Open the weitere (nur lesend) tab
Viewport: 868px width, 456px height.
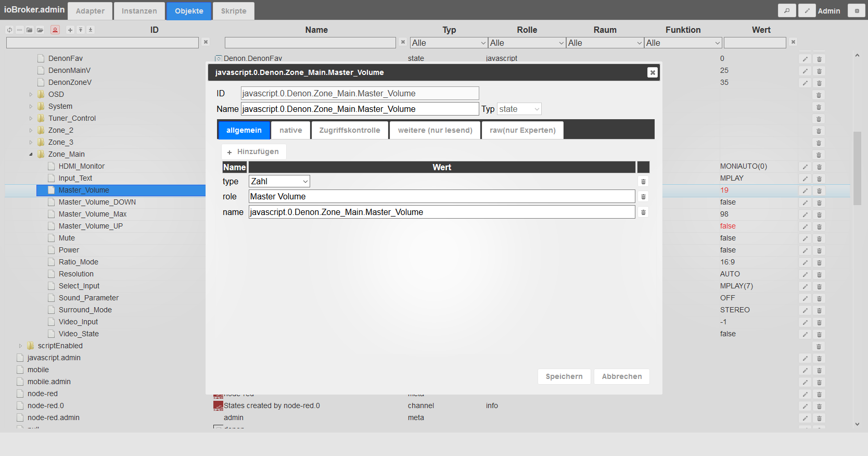click(x=435, y=130)
